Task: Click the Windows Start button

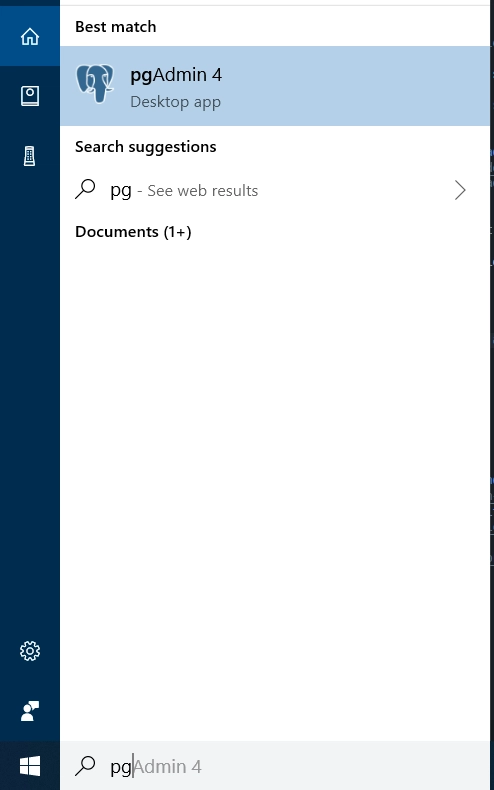Action: pyautogui.click(x=30, y=766)
